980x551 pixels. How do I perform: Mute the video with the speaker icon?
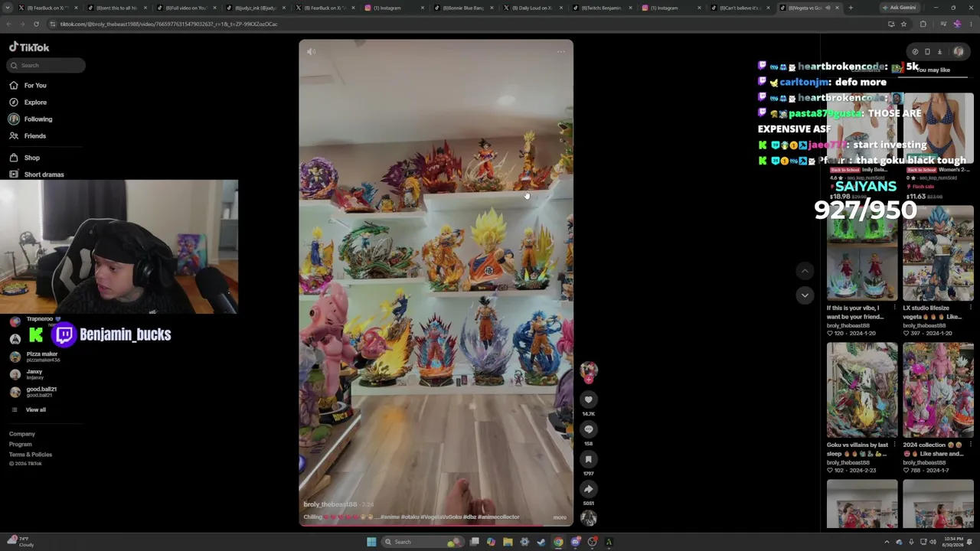click(311, 51)
